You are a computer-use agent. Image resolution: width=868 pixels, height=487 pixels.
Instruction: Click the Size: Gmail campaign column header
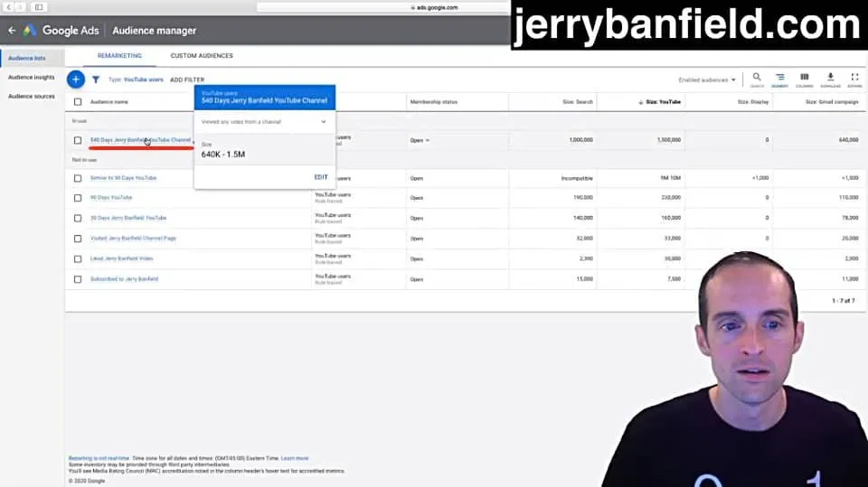click(x=832, y=102)
